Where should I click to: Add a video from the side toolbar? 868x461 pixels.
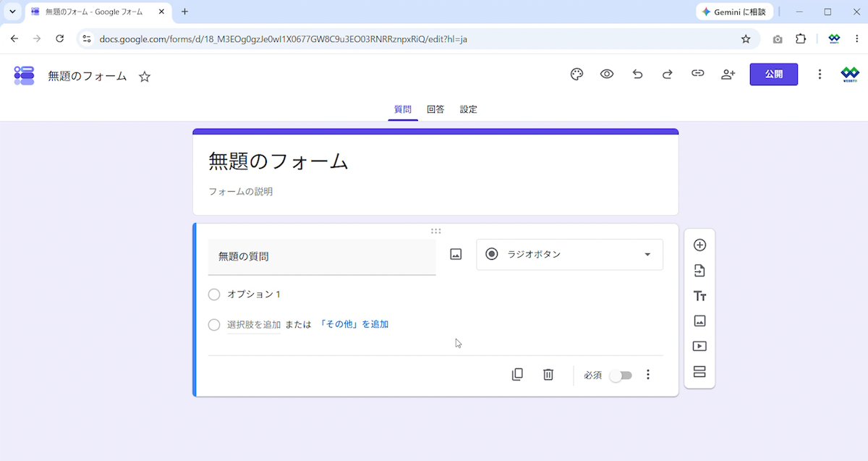coord(699,346)
